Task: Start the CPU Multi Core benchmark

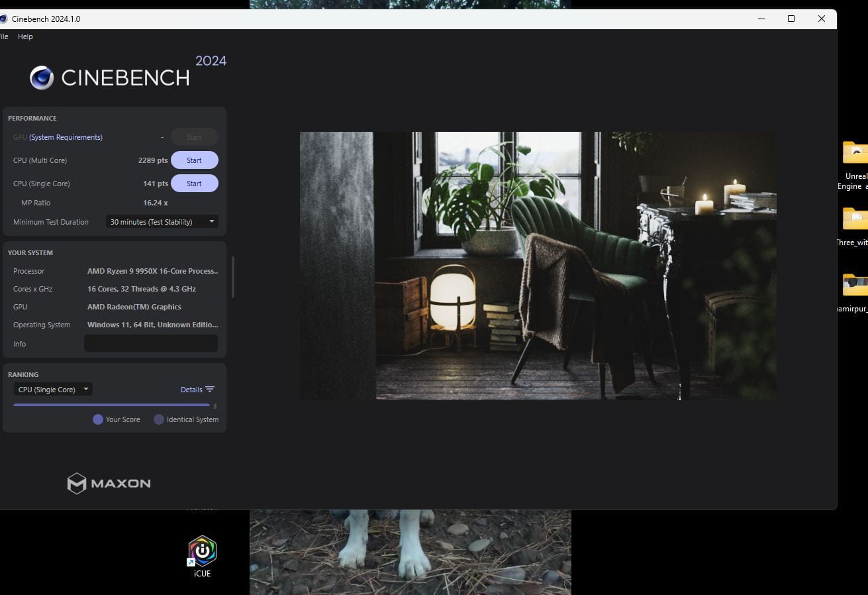Action: point(194,160)
